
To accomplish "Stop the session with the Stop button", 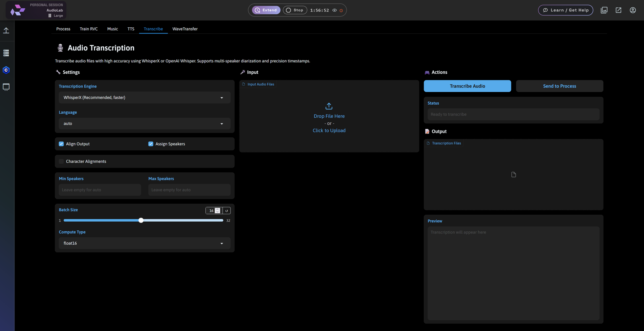I will (x=295, y=10).
